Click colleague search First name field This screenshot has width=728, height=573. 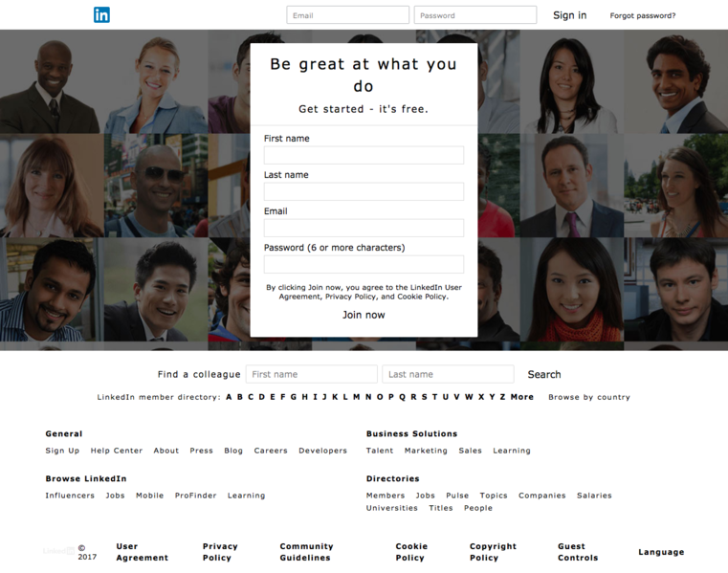pyautogui.click(x=312, y=374)
